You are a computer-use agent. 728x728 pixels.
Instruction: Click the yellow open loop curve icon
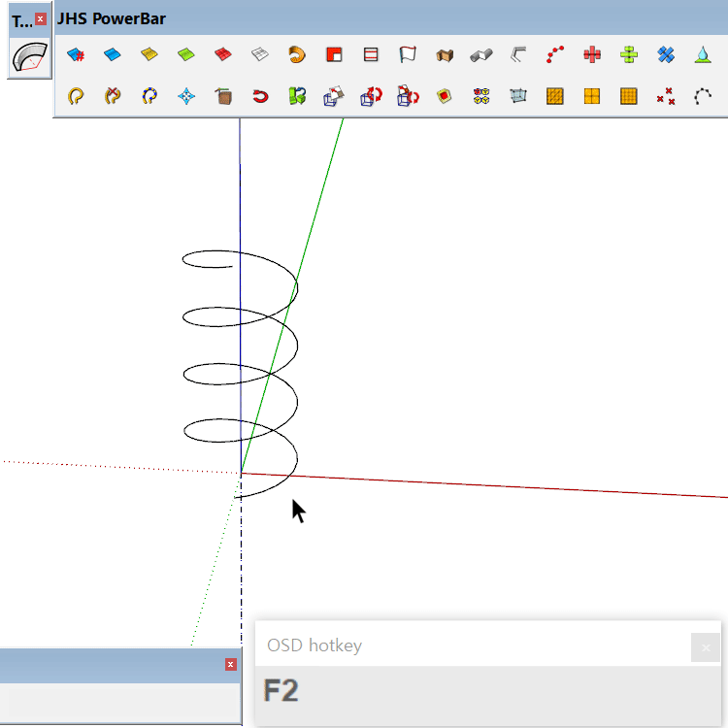[x=76, y=96]
